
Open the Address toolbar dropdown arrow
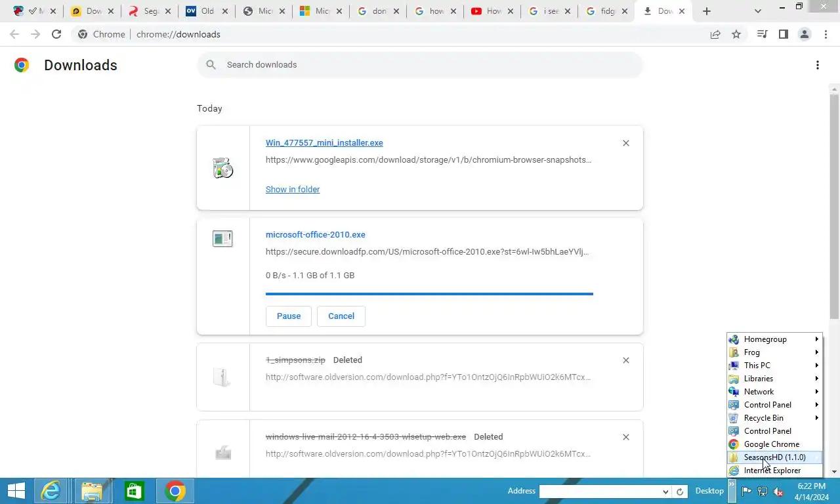tap(665, 492)
